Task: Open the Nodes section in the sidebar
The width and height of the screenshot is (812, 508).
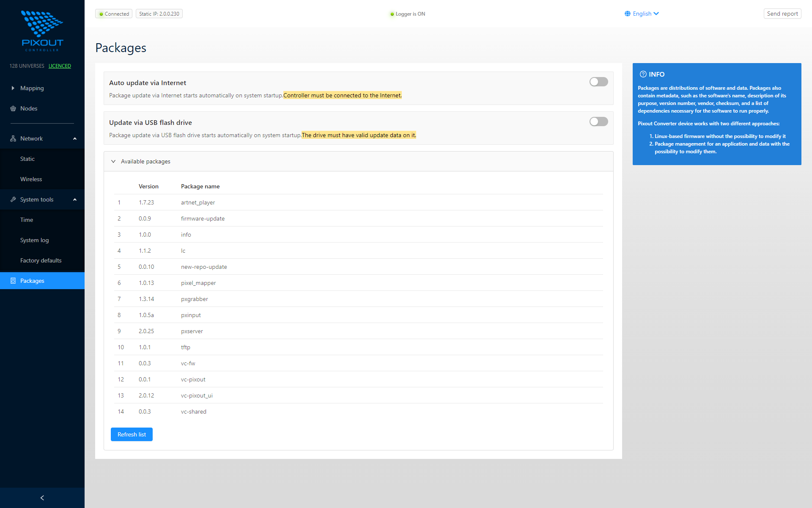Action: 30,108
